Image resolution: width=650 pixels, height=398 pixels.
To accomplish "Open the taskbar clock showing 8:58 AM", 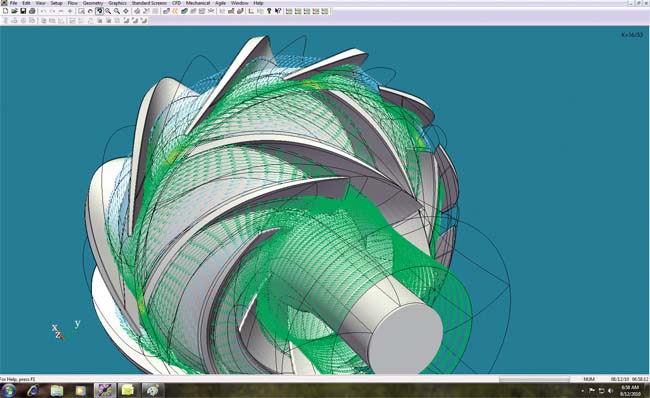I will 630,391.
